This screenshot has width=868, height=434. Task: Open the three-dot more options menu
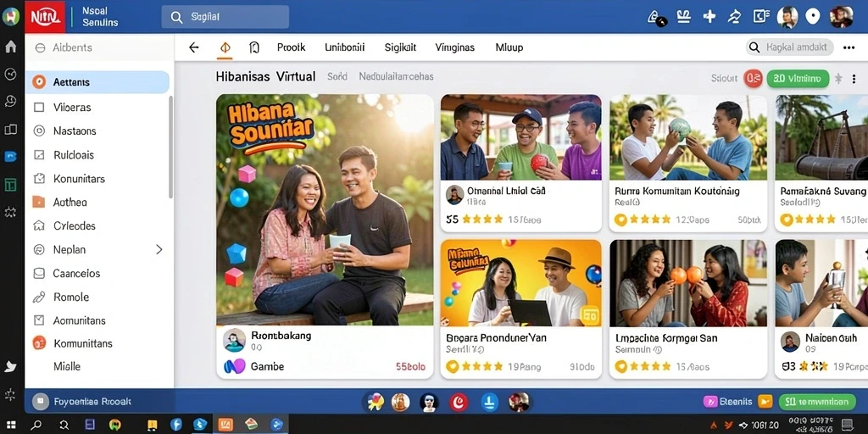pos(849,47)
